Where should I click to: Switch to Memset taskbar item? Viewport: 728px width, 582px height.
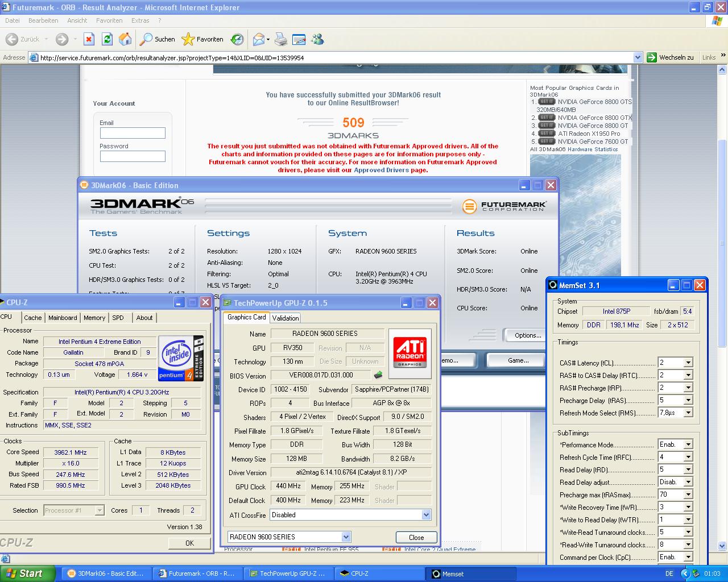click(x=472, y=573)
